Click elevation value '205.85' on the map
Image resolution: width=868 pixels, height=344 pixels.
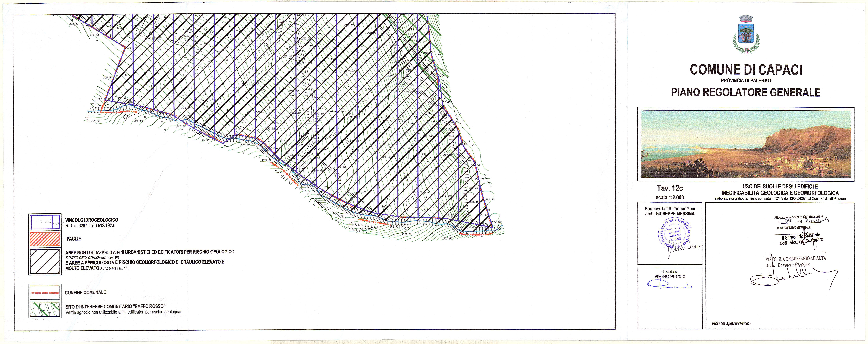[108, 78]
